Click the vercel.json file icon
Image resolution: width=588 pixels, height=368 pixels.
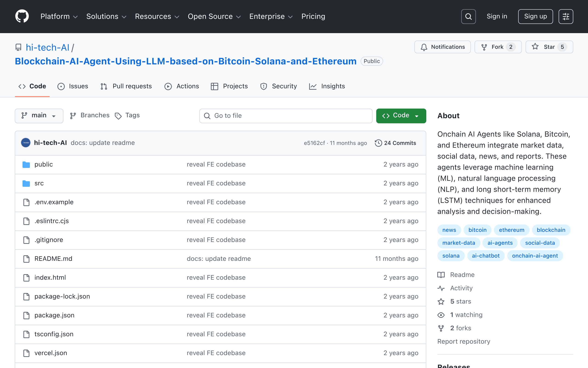(26, 353)
